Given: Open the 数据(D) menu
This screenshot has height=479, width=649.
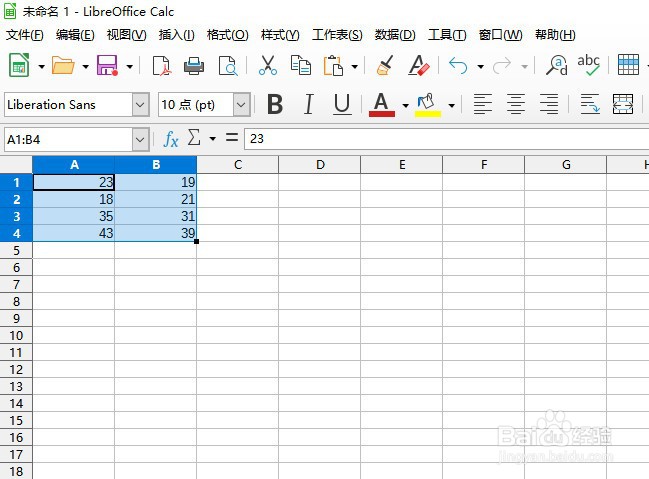Looking at the screenshot, I should (x=395, y=35).
